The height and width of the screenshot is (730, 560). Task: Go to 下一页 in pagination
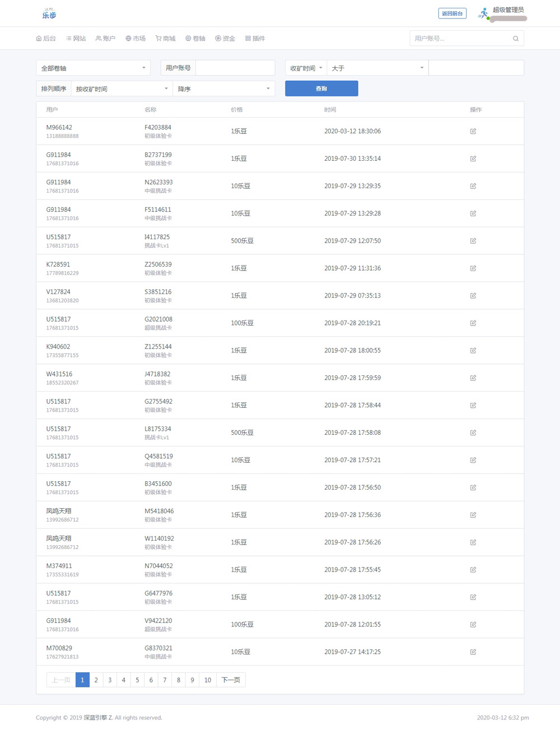coord(231,680)
